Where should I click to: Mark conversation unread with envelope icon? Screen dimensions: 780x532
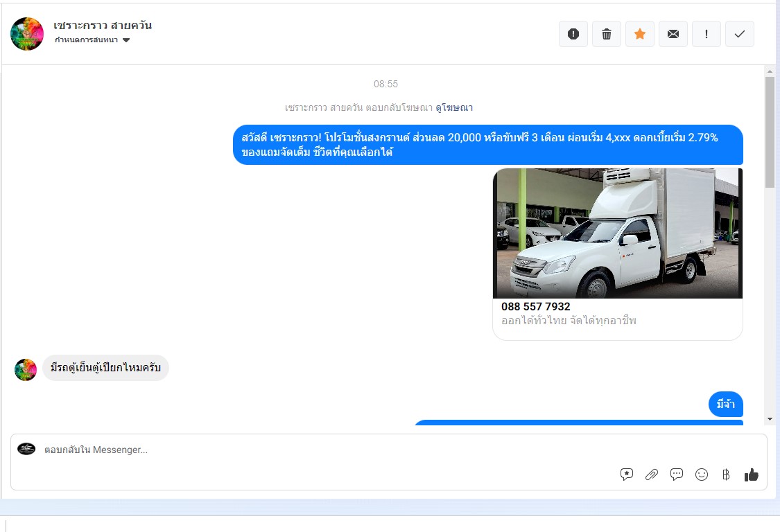click(x=673, y=34)
